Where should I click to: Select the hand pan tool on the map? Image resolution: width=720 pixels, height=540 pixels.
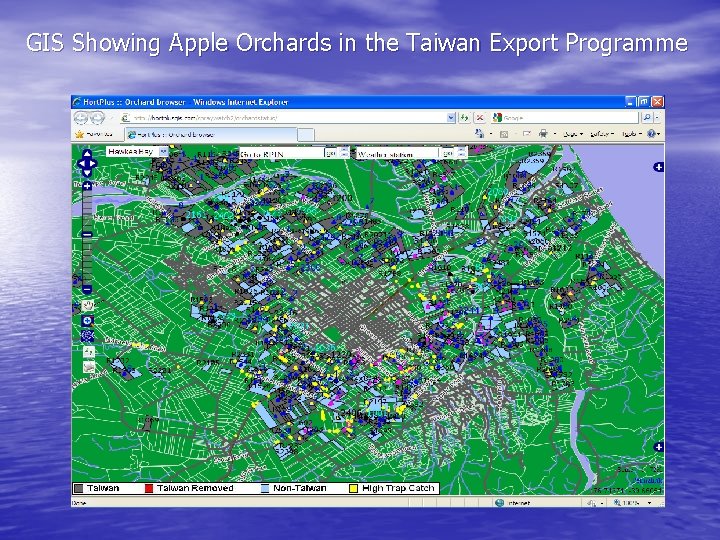tap(88, 305)
